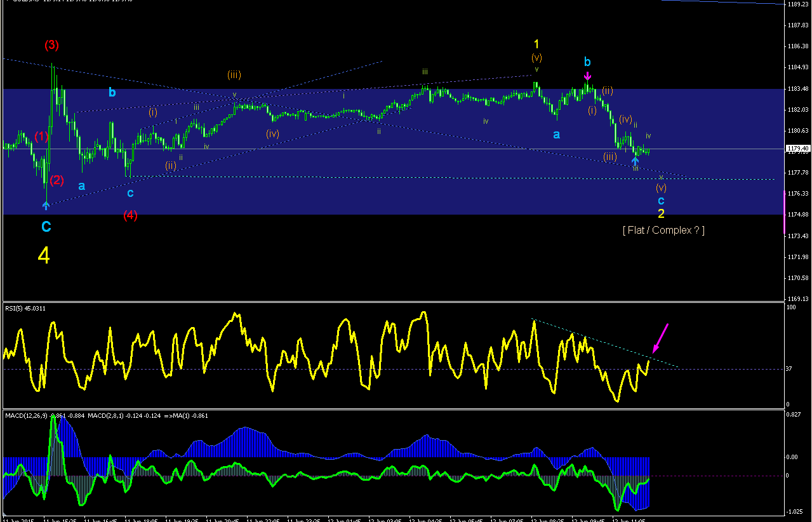
Task: Click 1183.48 on the price scale
Action: (x=797, y=89)
